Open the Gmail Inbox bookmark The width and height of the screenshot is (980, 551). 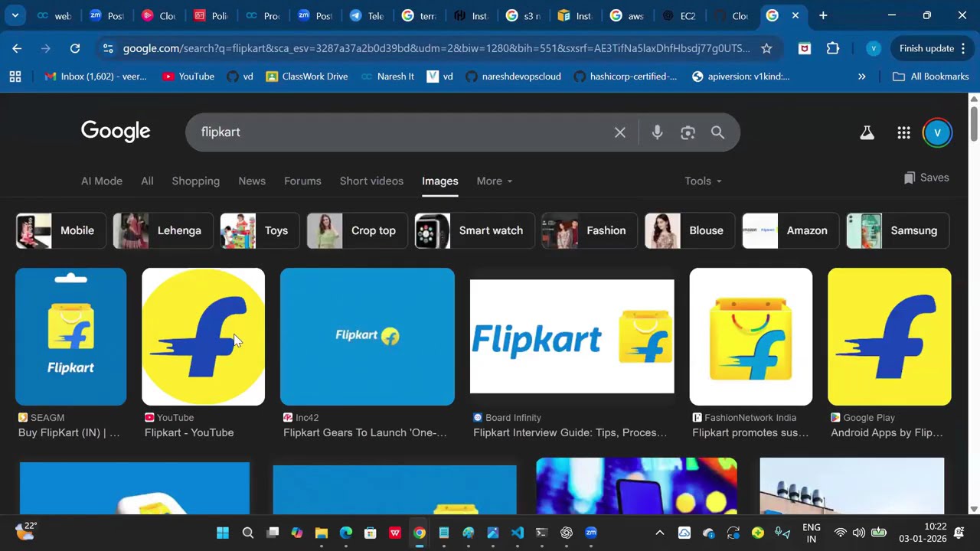(x=96, y=77)
